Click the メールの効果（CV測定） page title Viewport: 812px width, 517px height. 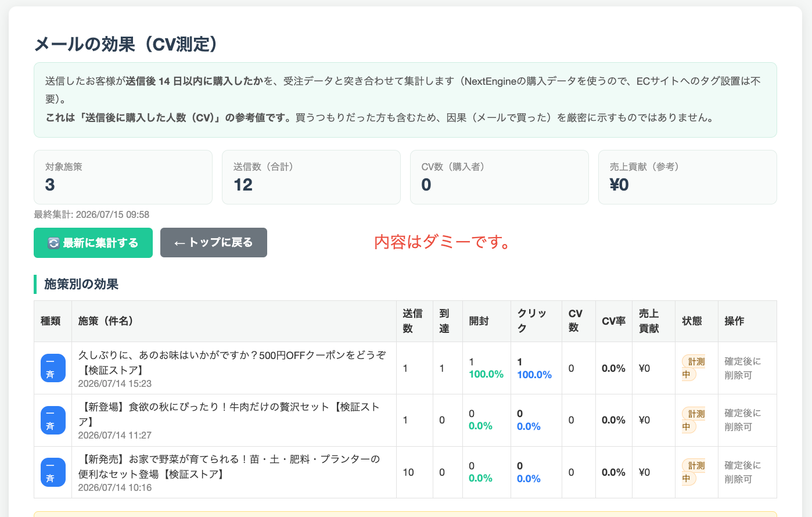pyautogui.click(x=126, y=44)
